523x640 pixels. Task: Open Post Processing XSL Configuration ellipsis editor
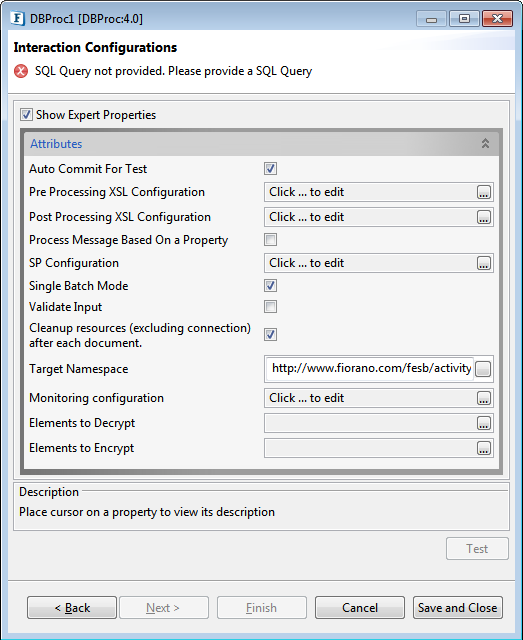point(483,217)
